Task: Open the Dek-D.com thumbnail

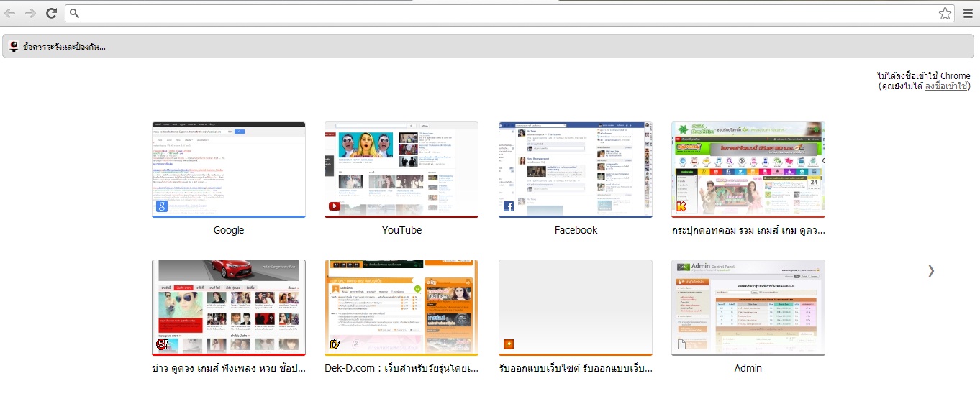Action: pos(401,308)
